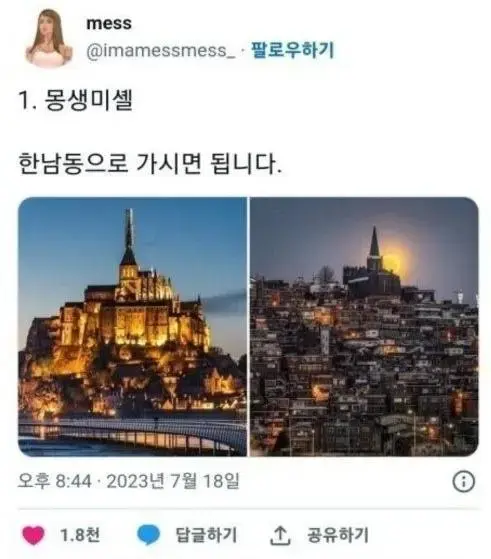
Task: Open the mess display name
Action: tap(109, 24)
